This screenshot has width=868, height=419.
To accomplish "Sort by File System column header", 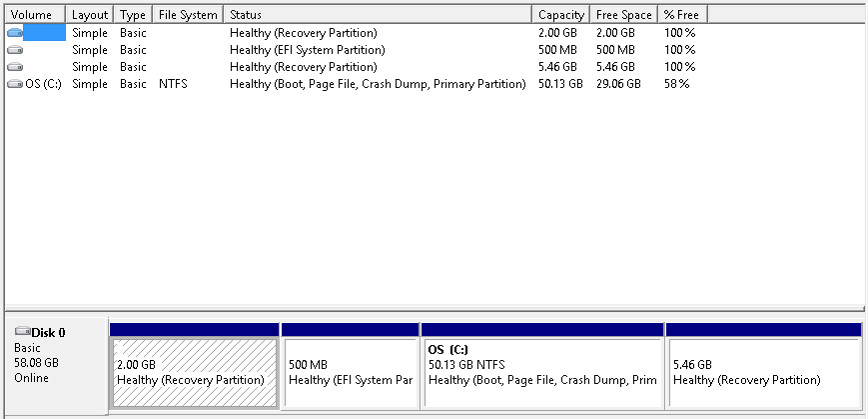I will click(x=188, y=14).
